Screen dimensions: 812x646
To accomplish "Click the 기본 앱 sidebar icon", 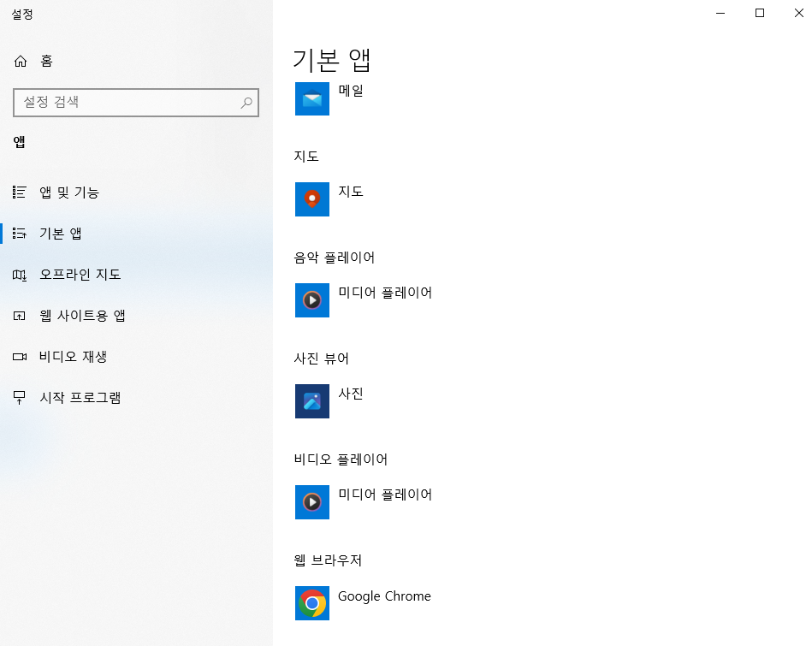I will 19,233.
